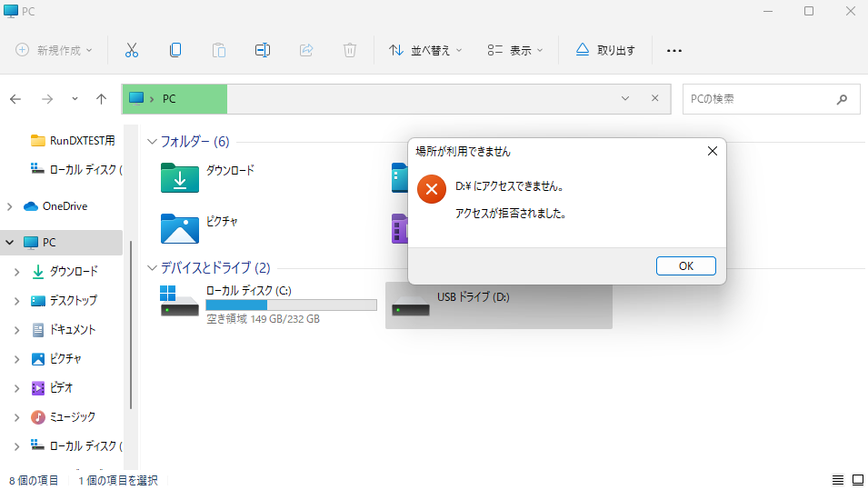Click the Back arrow navigation icon
868x490 pixels.
(x=16, y=99)
